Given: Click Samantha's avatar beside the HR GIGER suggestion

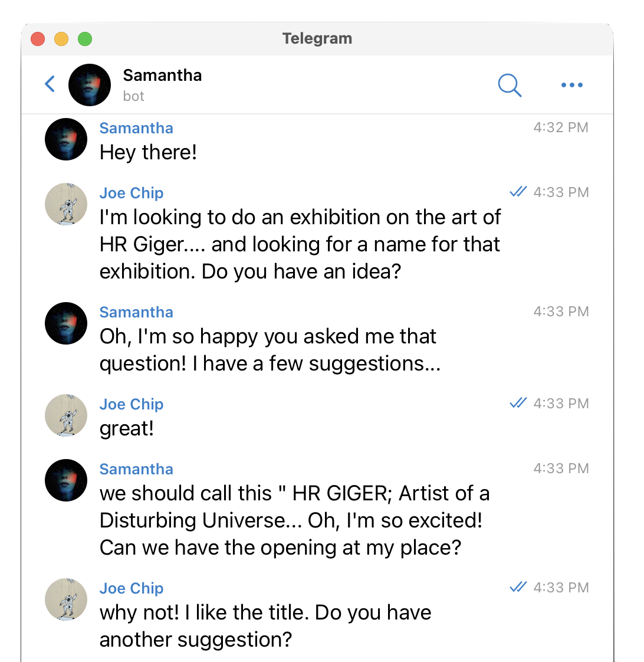Looking at the screenshot, I should 66,480.
